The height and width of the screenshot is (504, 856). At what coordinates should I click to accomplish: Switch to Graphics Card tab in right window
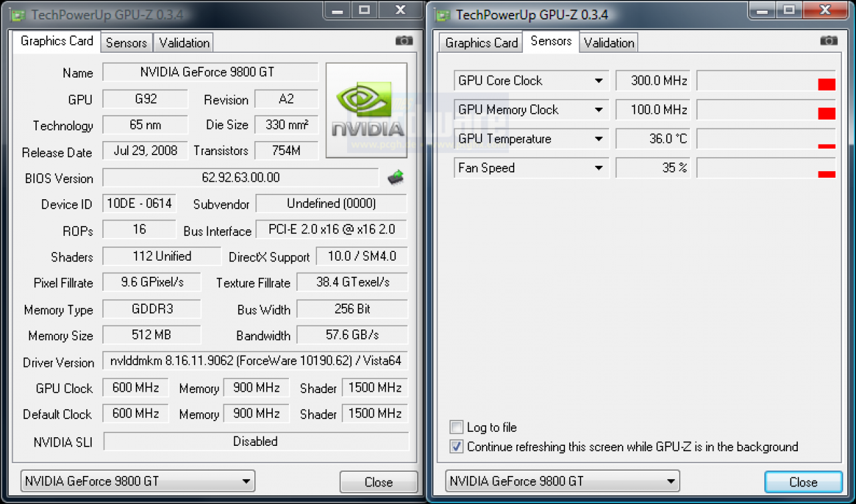coord(481,43)
